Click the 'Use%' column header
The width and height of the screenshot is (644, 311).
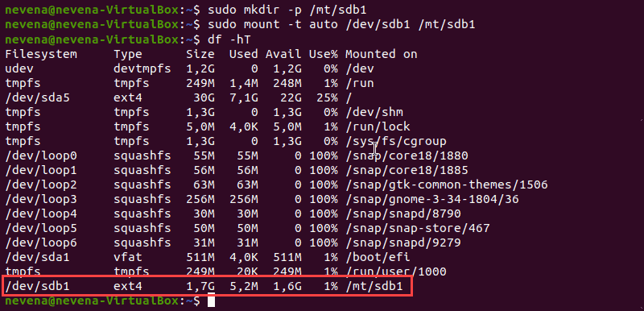[324, 54]
